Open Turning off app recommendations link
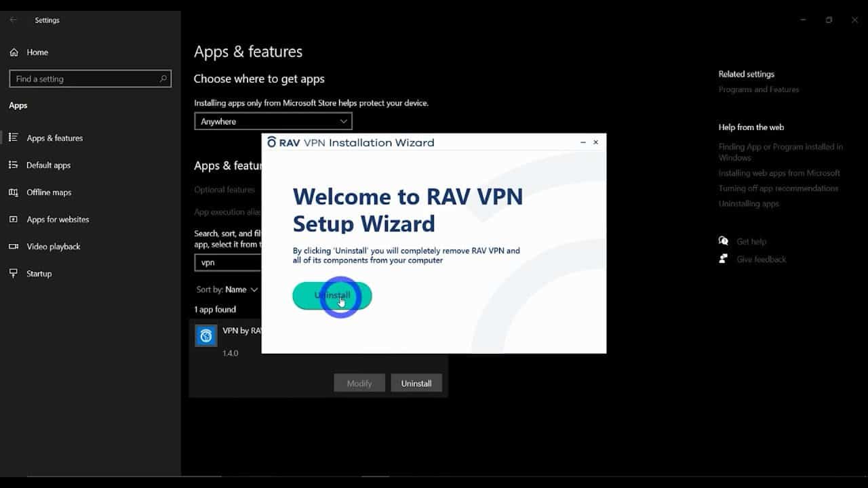 [778, 188]
